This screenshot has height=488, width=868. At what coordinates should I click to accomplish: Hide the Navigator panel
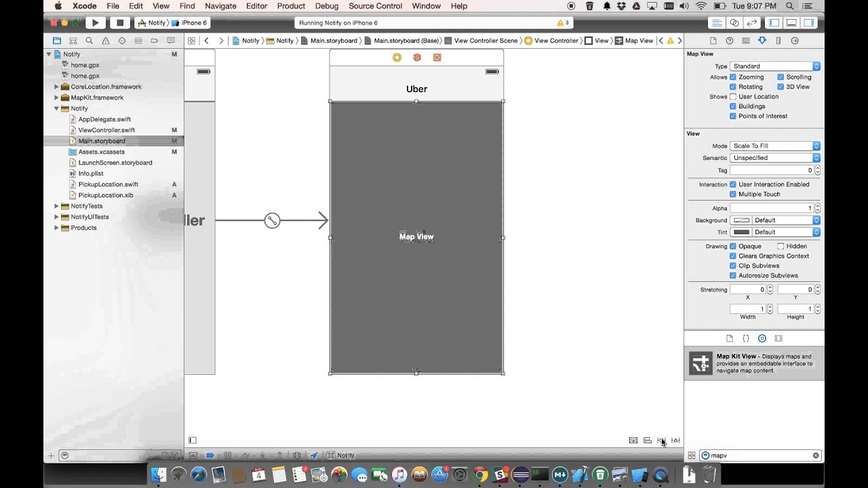774,22
